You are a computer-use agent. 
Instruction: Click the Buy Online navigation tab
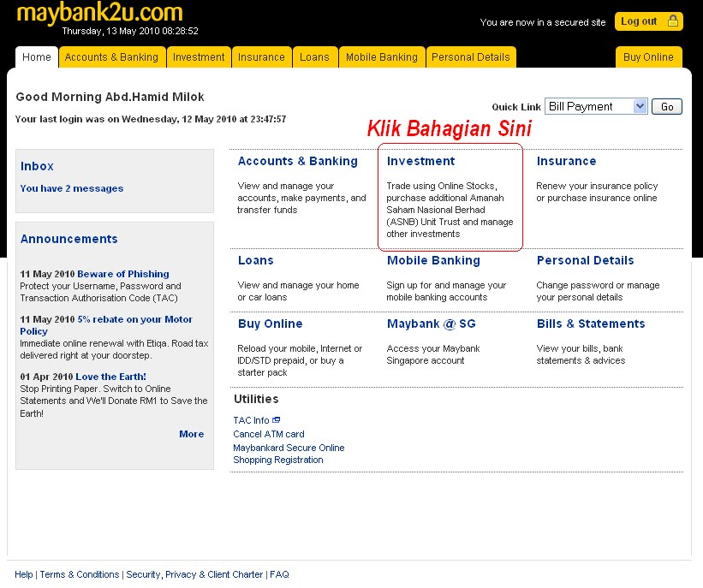[648, 57]
